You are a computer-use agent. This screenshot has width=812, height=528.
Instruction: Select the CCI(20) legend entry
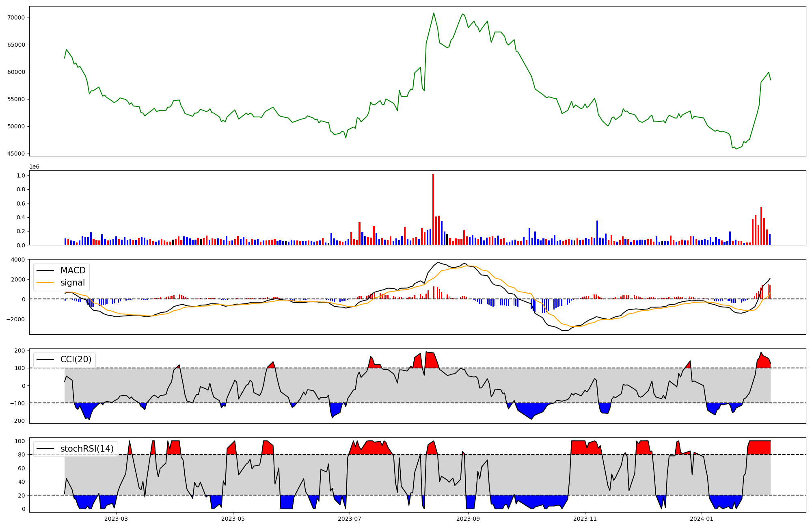76,359
